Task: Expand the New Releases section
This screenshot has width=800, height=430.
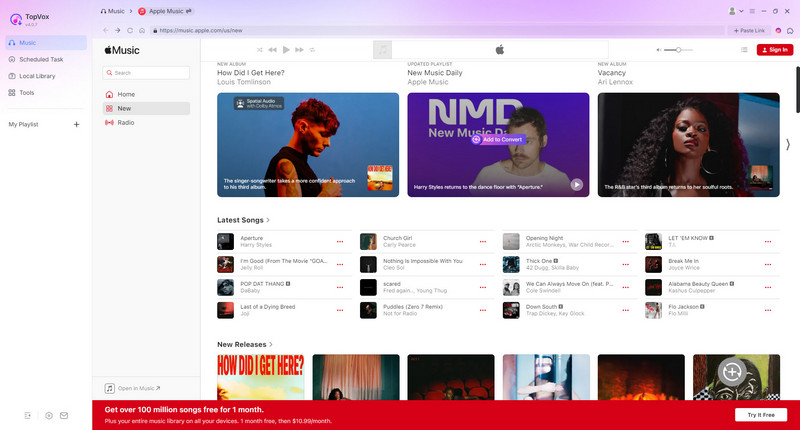Action: 245,345
